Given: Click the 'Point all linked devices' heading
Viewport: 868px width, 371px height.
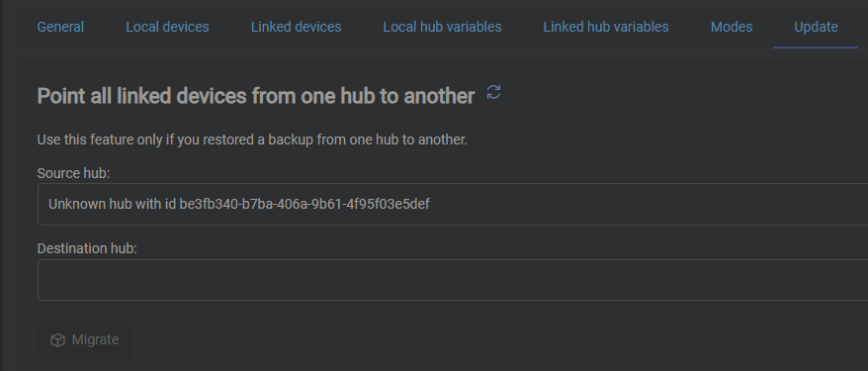Looking at the screenshot, I should tap(256, 96).
